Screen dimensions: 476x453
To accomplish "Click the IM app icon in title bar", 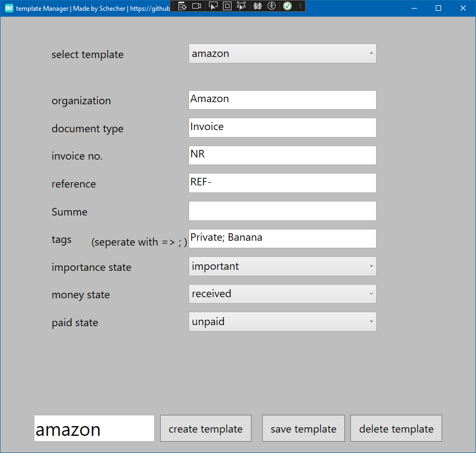I will pyautogui.click(x=9, y=8).
